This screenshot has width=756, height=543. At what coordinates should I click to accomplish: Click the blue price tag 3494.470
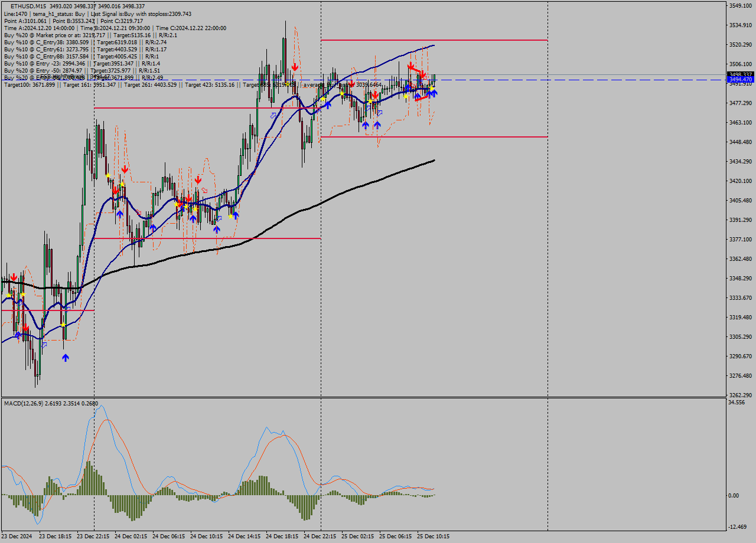[x=741, y=79]
